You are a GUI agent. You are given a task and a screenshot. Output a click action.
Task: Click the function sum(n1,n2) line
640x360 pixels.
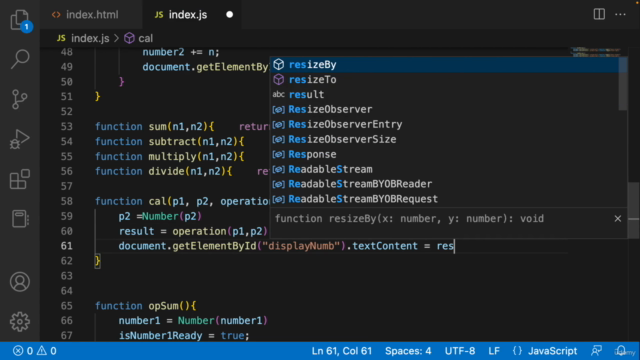[x=154, y=127]
